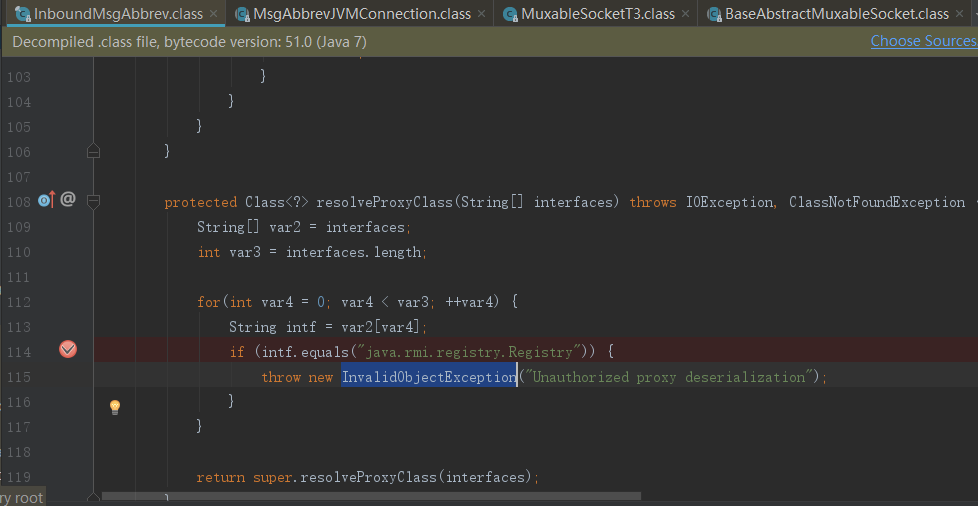Click ClassNotFoundException in the throws clause
Viewport: 978px width, 506px height.
coord(877,202)
